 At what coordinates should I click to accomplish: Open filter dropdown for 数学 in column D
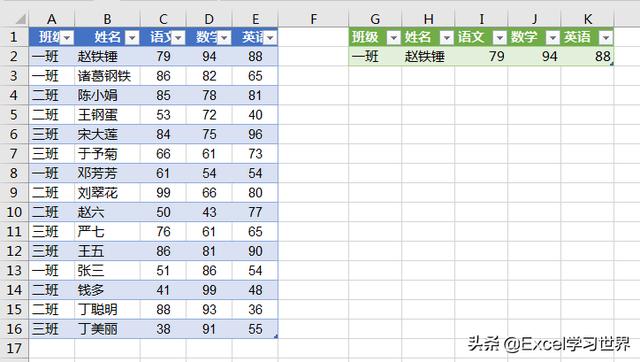(x=224, y=38)
